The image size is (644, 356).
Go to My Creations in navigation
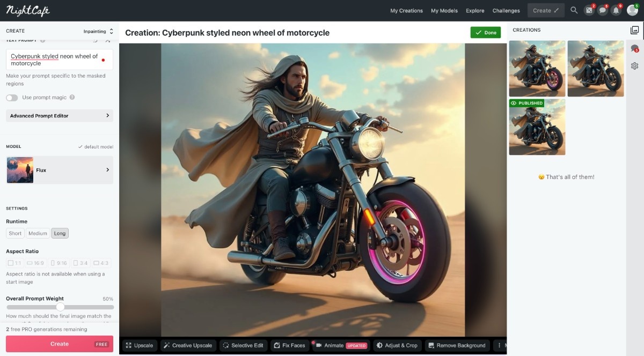tap(406, 11)
